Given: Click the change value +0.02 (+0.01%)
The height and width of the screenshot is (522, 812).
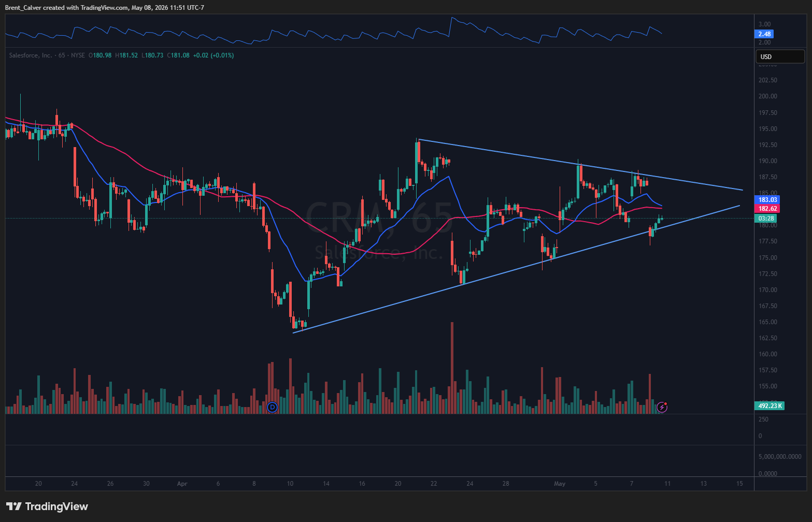Looking at the screenshot, I should [213, 55].
